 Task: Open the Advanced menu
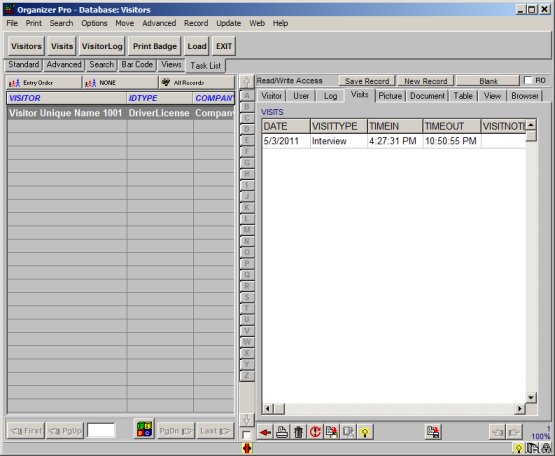click(159, 23)
